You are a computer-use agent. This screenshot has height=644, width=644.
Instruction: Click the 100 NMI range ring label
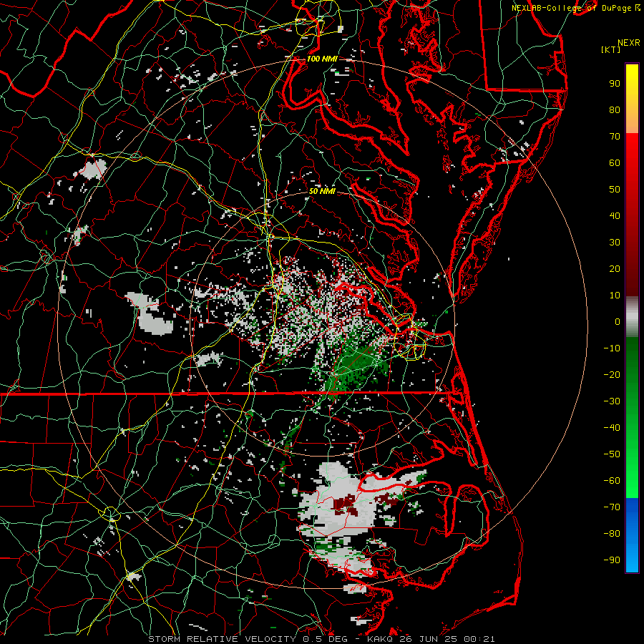click(322, 59)
